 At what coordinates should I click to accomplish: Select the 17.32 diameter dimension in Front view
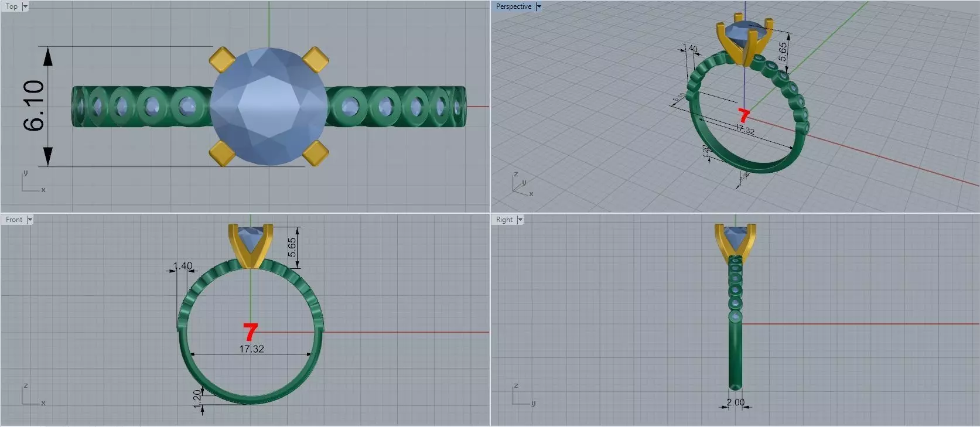[251, 349]
